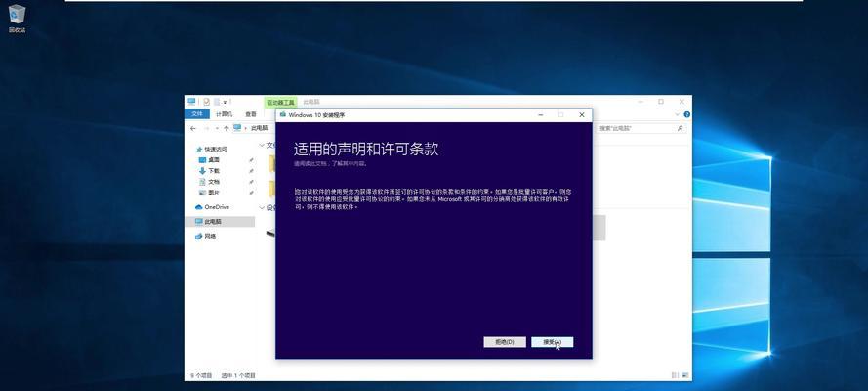Collapse the devices and drives group chevron
This screenshot has width=868, height=391.
[x=262, y=207]
